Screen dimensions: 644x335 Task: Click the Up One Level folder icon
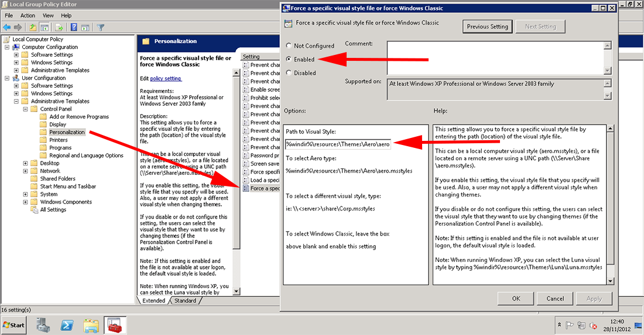click(33, 27)
